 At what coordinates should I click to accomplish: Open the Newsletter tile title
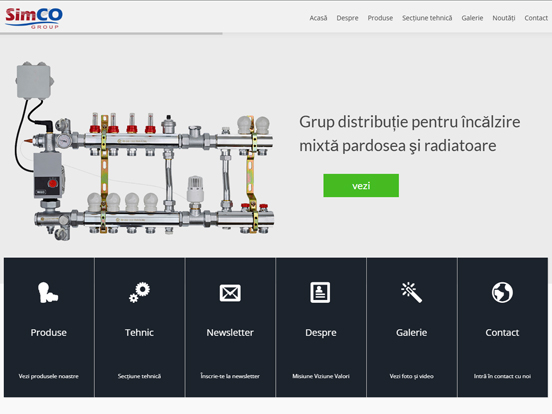pos(230,333)
